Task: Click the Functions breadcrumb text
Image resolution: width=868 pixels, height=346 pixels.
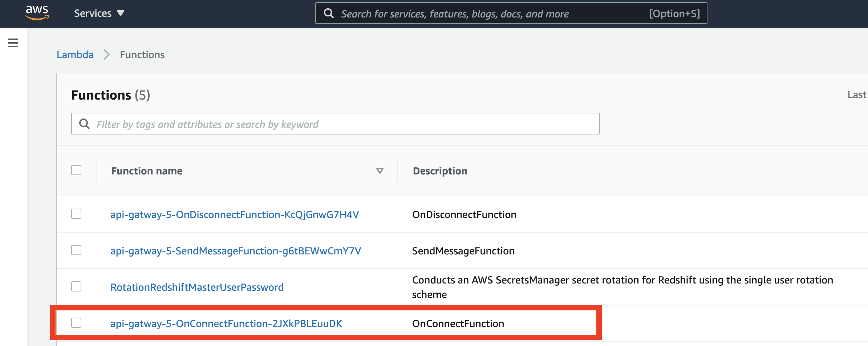Action: pos(142,55)
